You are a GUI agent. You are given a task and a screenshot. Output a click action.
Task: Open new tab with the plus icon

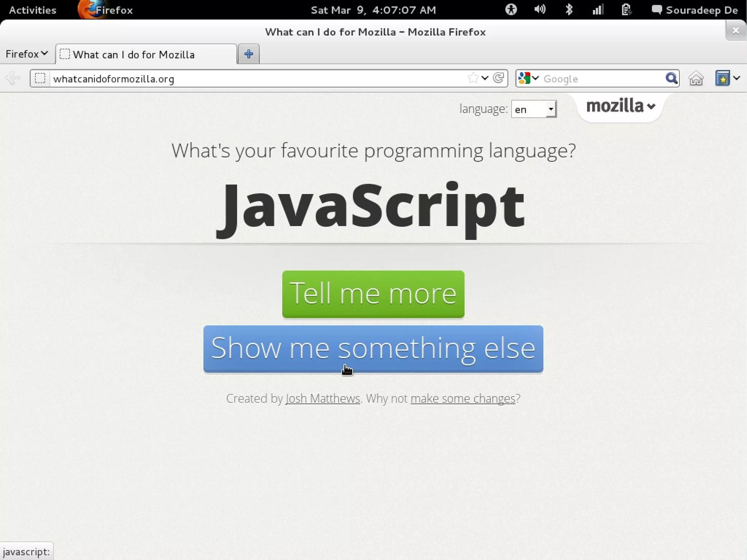pyautogui.click(x=249, y=54)
